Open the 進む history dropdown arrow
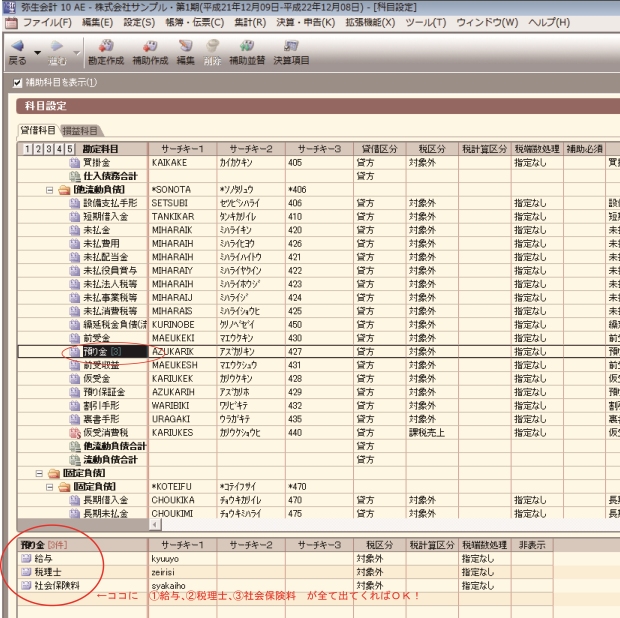The width and height of the screenshot is (620, 618). point(77,52)
